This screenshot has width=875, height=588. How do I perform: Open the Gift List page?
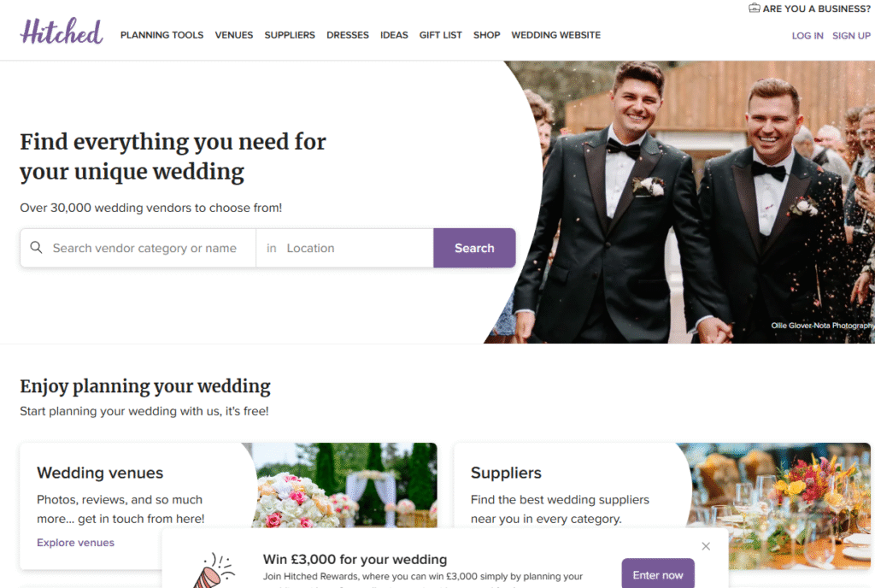[441, 35]
